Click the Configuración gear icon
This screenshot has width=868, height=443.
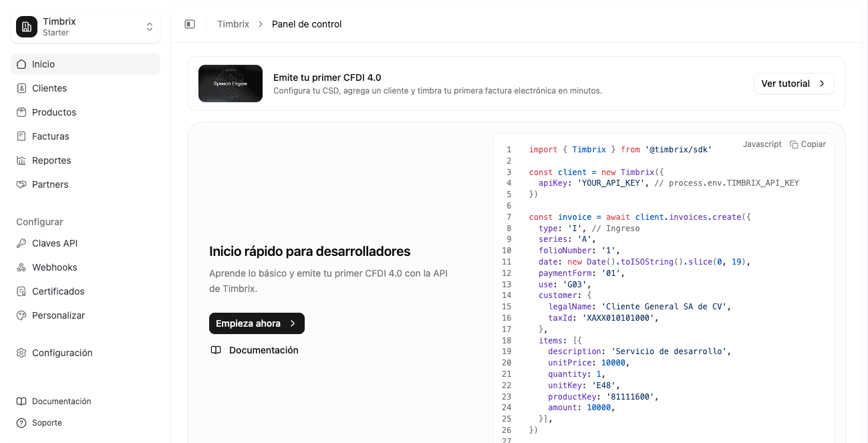21,353
